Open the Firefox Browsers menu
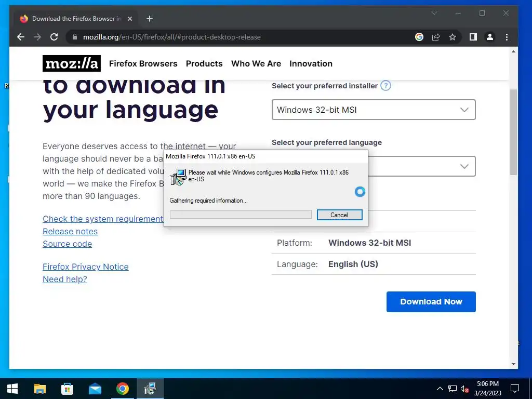Screen dimensions: 532x399 (143, 63)
